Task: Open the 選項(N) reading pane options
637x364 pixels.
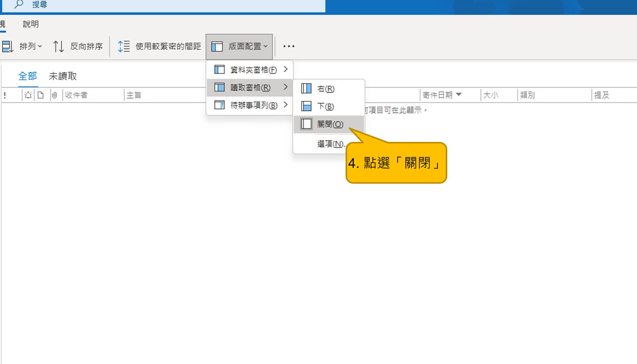Action: coord(331,144)
